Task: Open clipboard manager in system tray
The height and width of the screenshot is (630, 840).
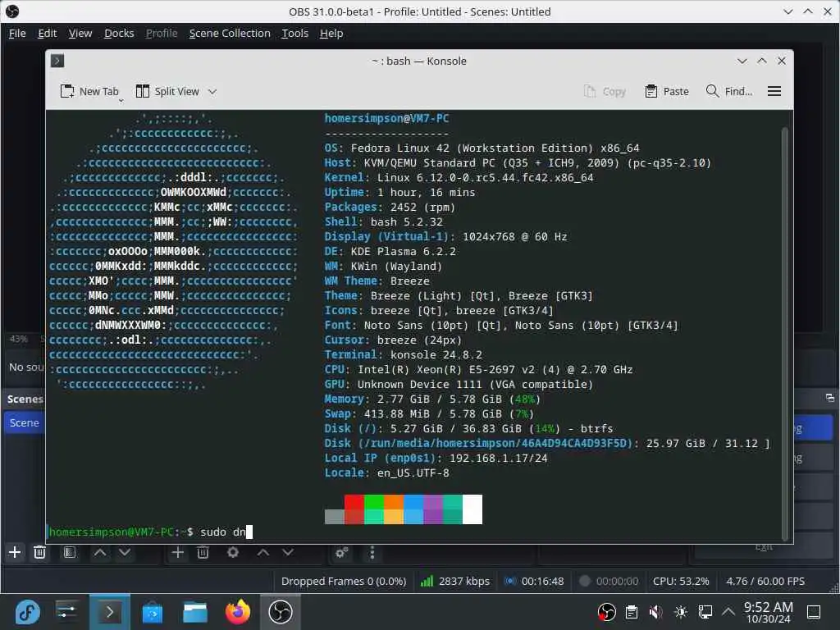Action: coord(632,612)
